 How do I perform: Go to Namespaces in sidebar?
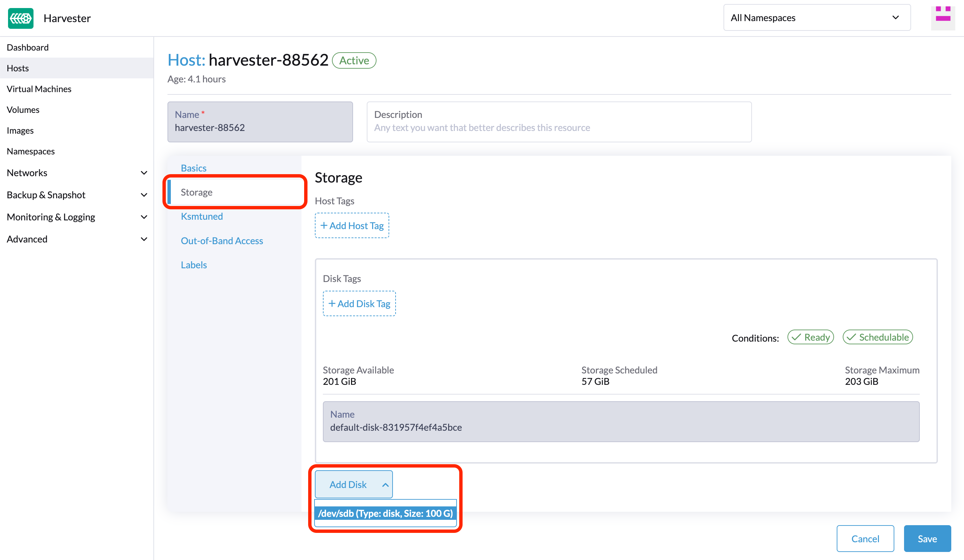30,151
